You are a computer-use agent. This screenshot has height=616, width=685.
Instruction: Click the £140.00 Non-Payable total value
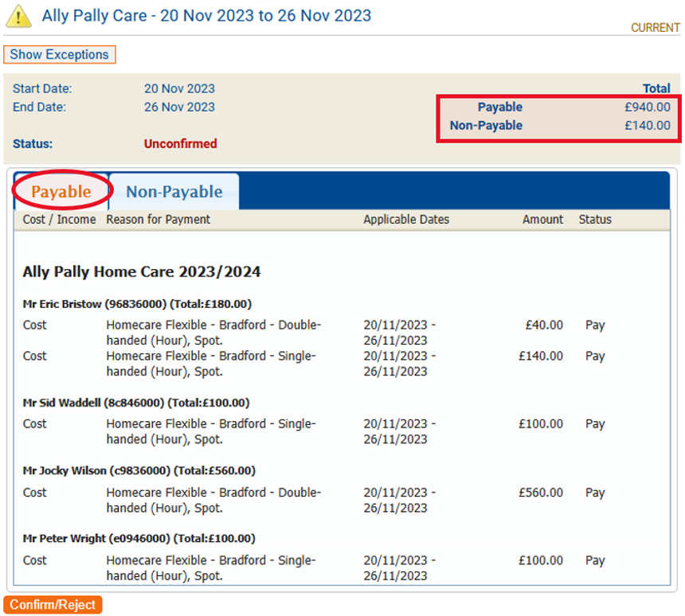(x=647, y=126)
